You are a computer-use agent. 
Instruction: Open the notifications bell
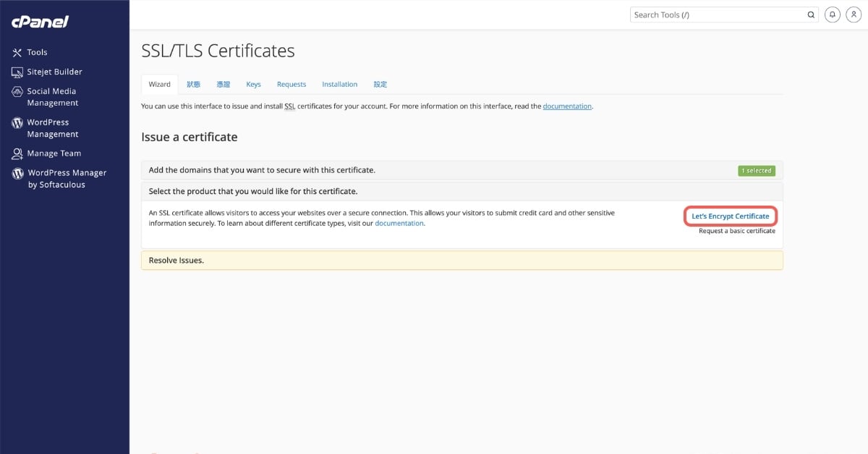tap(833, 14)
